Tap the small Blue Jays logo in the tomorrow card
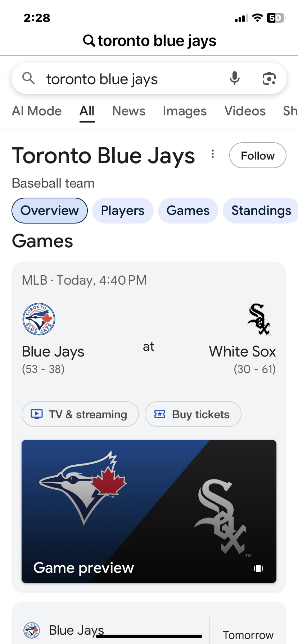Screen dimensions: 298x644 (31, 630)
